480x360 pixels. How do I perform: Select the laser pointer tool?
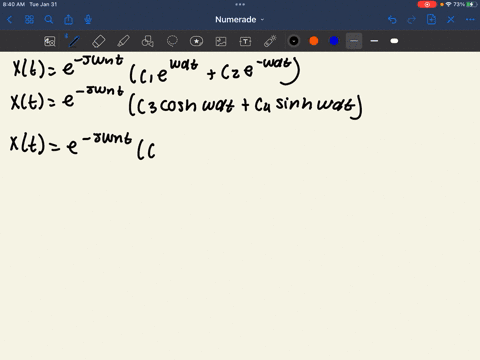point(270,41)
